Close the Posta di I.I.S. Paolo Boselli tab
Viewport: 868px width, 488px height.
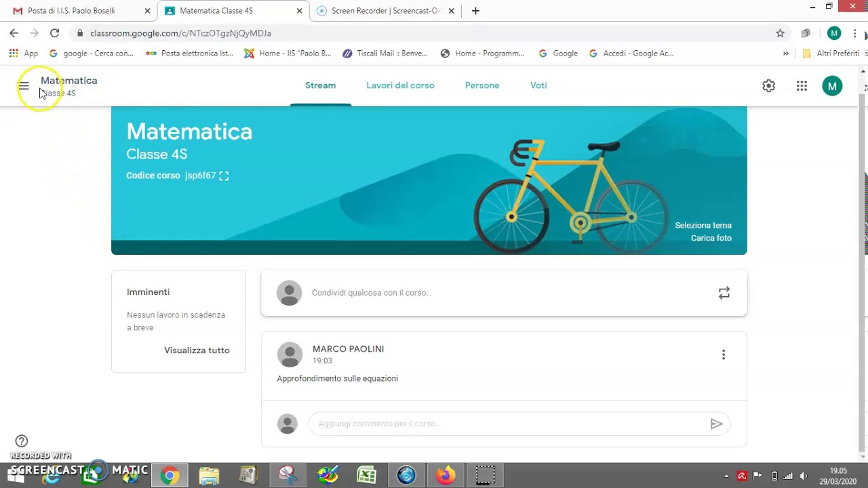[147, 11]
